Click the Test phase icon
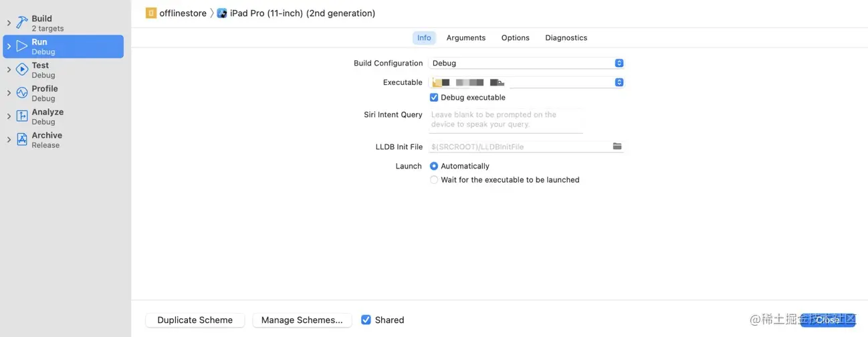This screenshot has height=337, width=868. click(22, 70)
